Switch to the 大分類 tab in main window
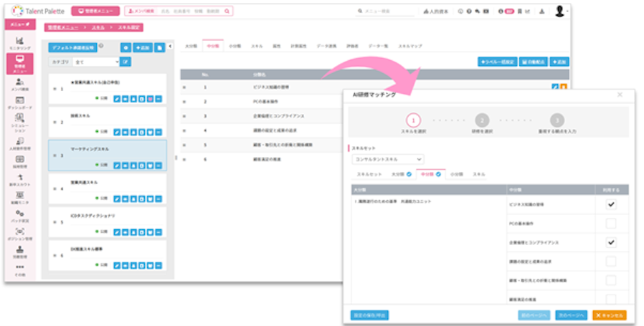This screenshot has width=644, height=326. pos(191,46)
